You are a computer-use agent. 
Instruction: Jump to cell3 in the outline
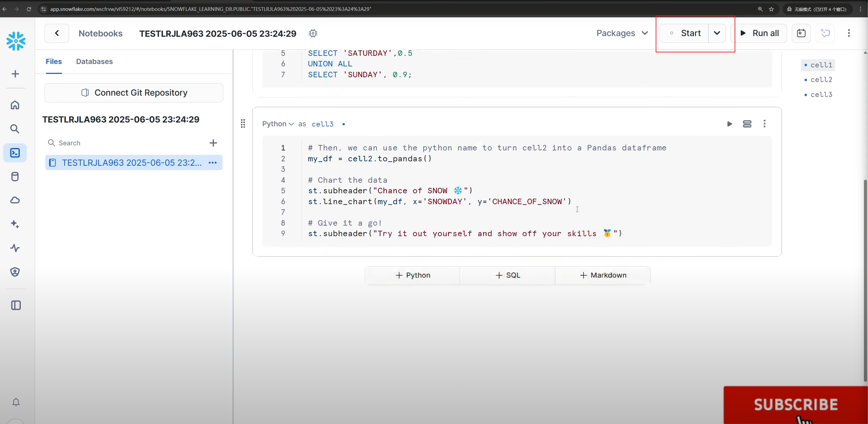pyautogui.click(x=818, y=95)
